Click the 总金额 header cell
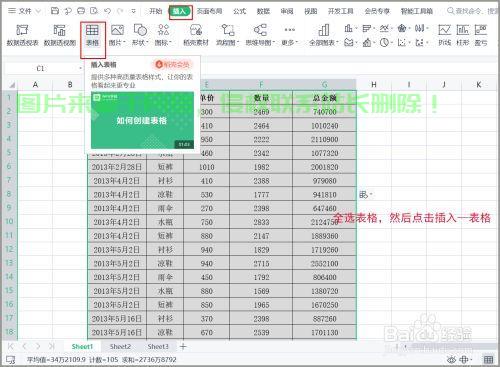The width and height of the screenshot is (500, 367). (x=324, y=98)
